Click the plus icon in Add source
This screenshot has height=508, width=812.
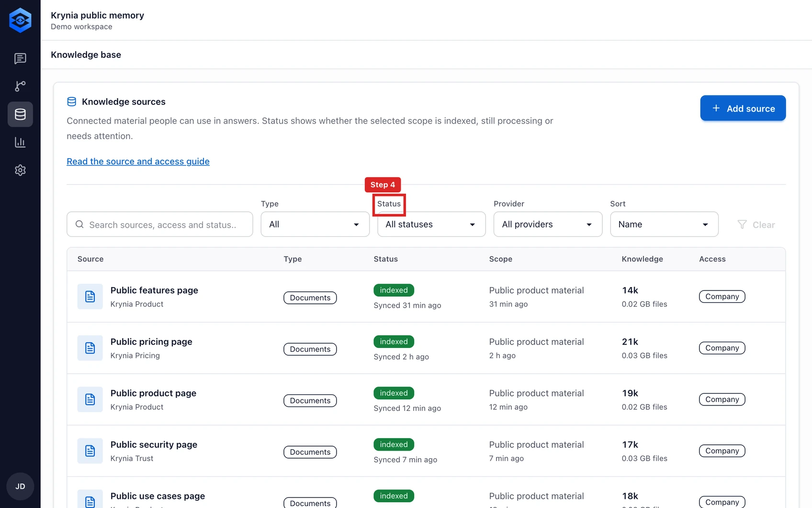(716, 108)
